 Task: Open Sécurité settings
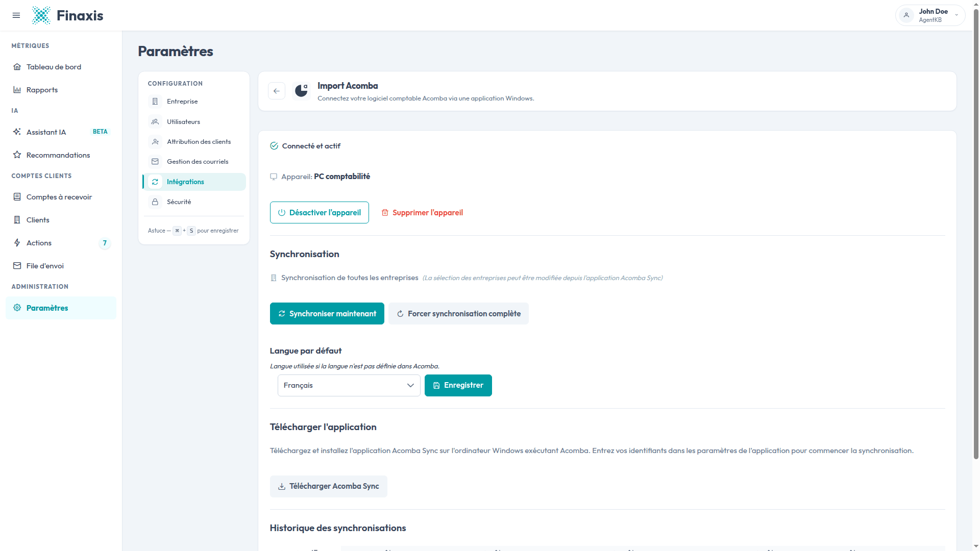pyautogui.click(x=194, y=202)
